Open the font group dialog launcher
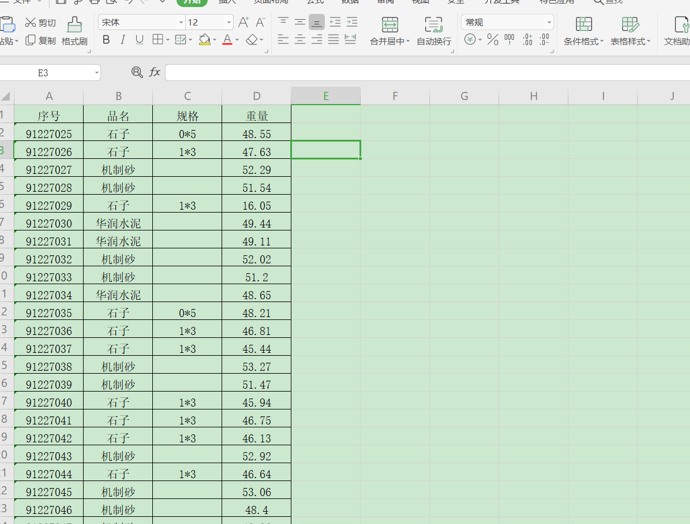 [266, 51]
